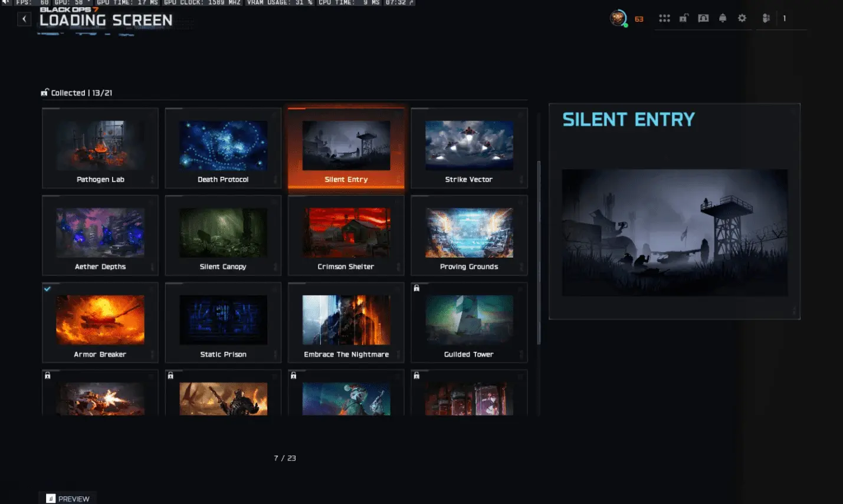Screen dimensions: 843x504
Task: Open the social friends icon
Action: 766,18
